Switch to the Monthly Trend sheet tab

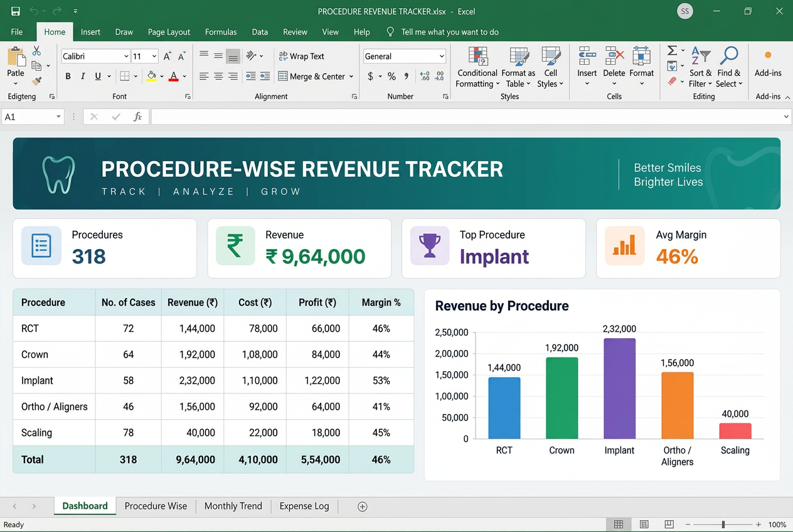[233, 506]
